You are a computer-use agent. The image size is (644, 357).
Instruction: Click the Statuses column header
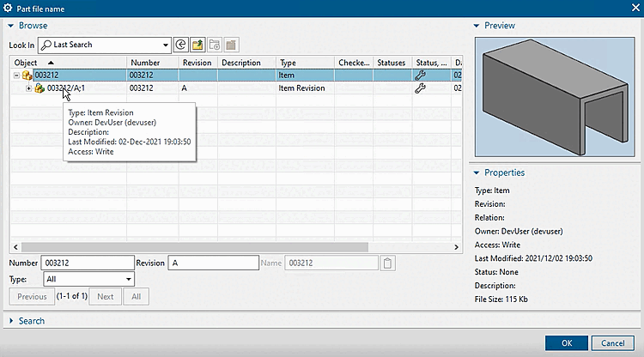point(392,63)
